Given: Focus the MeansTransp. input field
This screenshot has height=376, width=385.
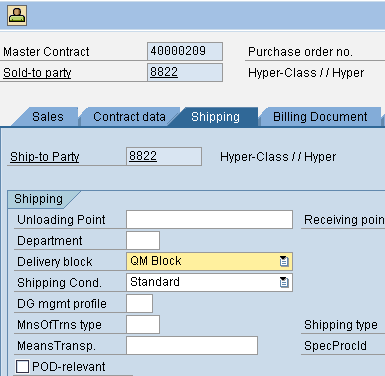Looking at the screenshot, I should point(192,345).
